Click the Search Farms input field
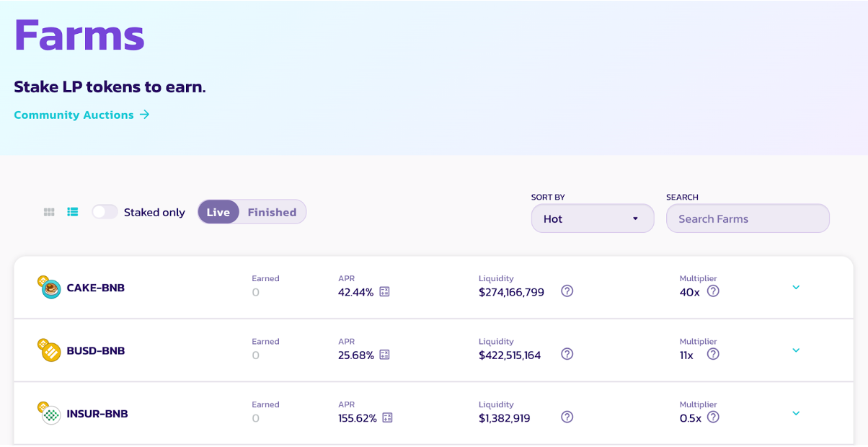The image size is (868, 447). (748, 218)
